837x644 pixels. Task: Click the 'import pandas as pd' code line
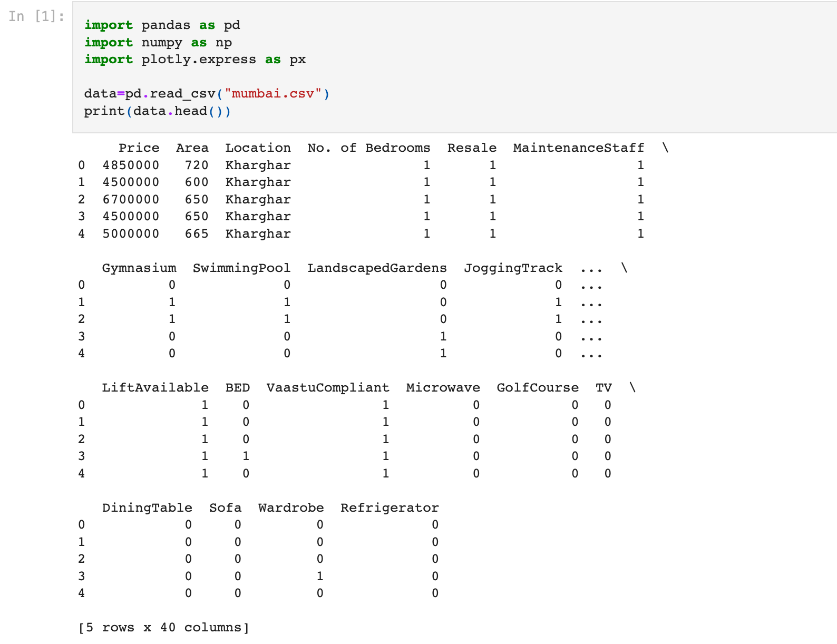(x=162, y=25)
